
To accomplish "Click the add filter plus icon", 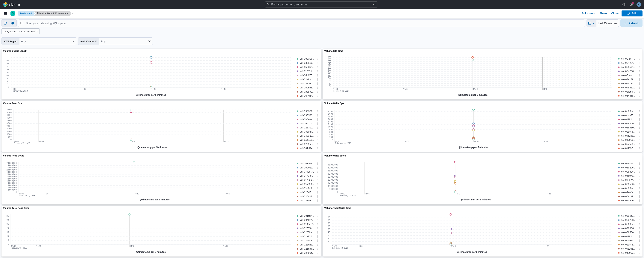I will (13, 23).
